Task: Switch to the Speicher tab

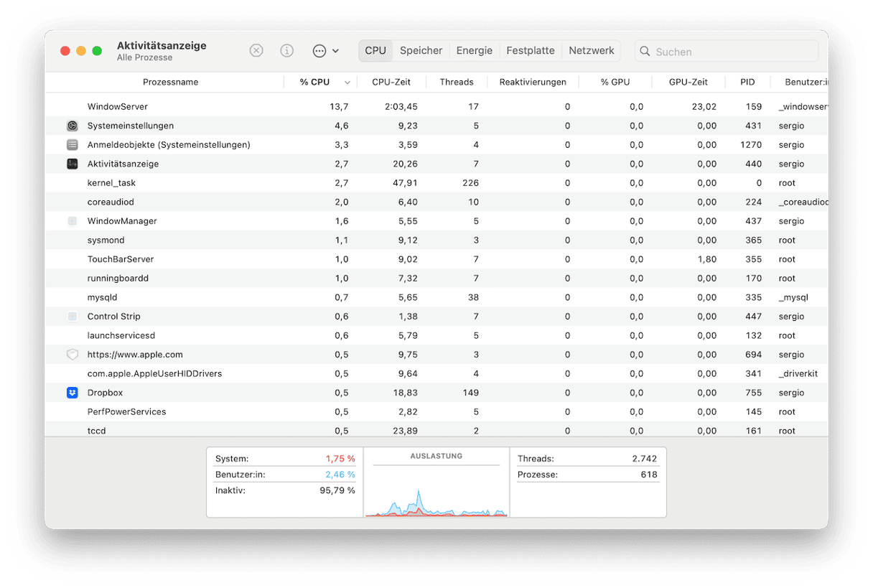Action: (421, 50)
